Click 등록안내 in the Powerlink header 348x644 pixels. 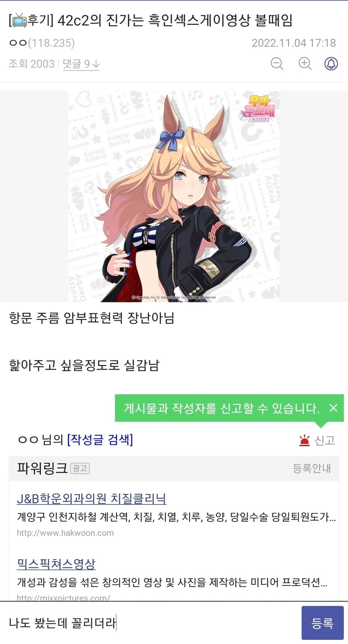(312, 468)
